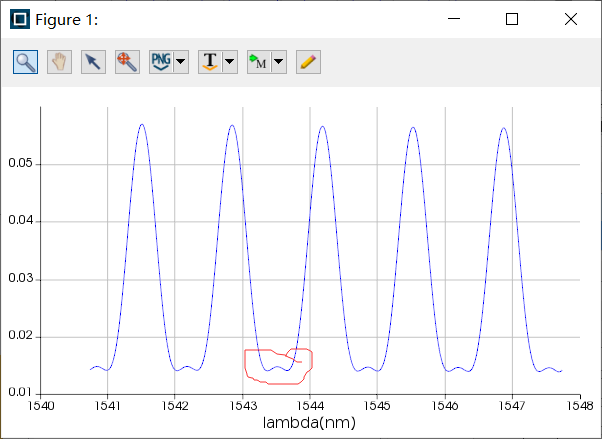This screenshot has height=439, width=602.
Task: Activate the hand pan tool
Action: click(59, 61)
